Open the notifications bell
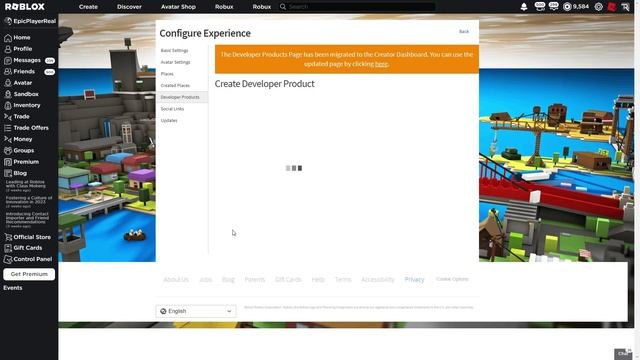 tap(524, 7)
